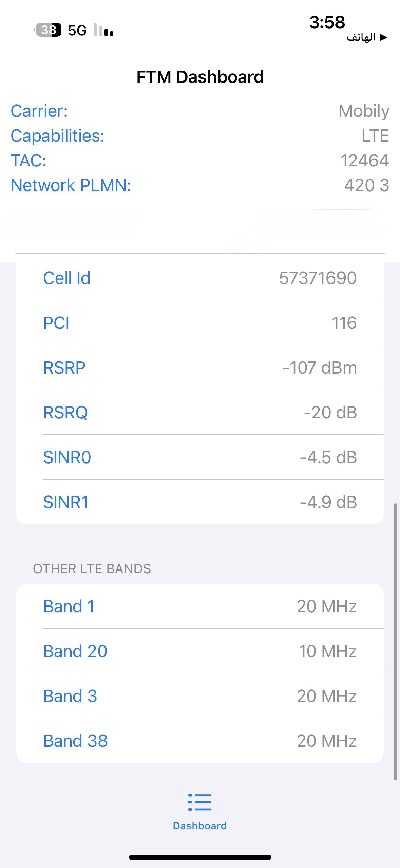Open Band 20 details
The width and height of the screenshot is (400, 868).
(200, 651)
